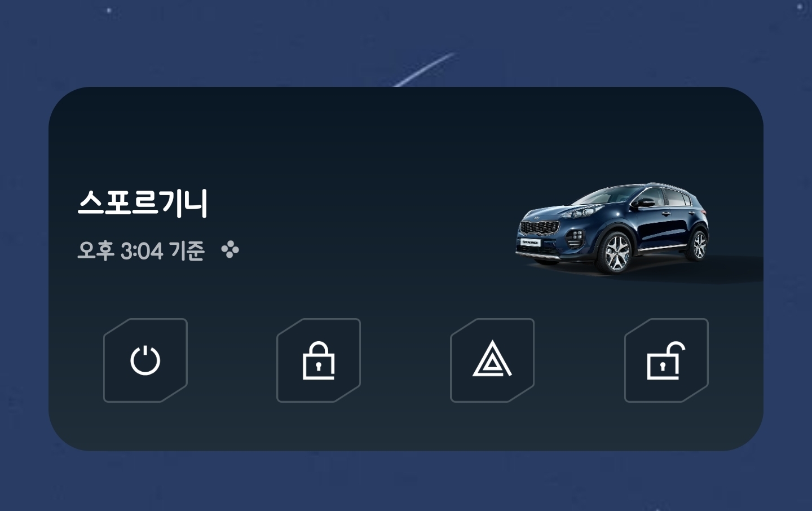812x511 pixels.
Task: Toggle engine power via the circular power symbol
Action: tap(145, 360)
